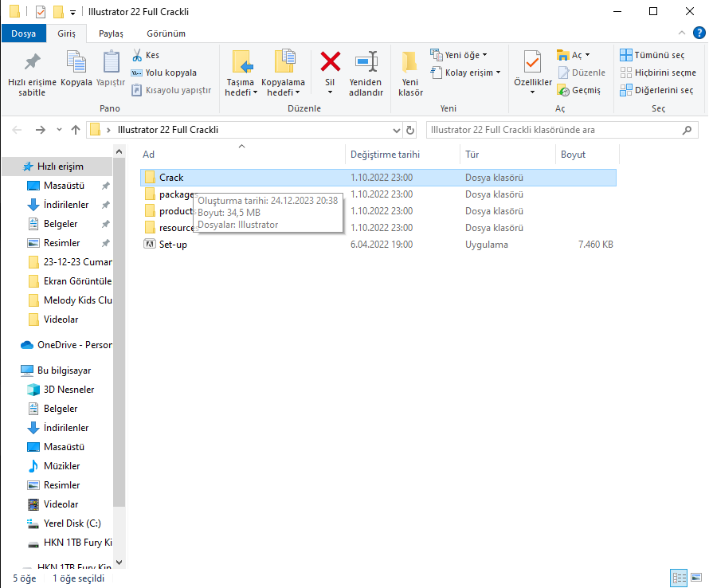Open 23-12-23 Cumartesi folder shortcut
Image resolution: width=709 pixels, height=588 pixels.
tap(69, 262)
